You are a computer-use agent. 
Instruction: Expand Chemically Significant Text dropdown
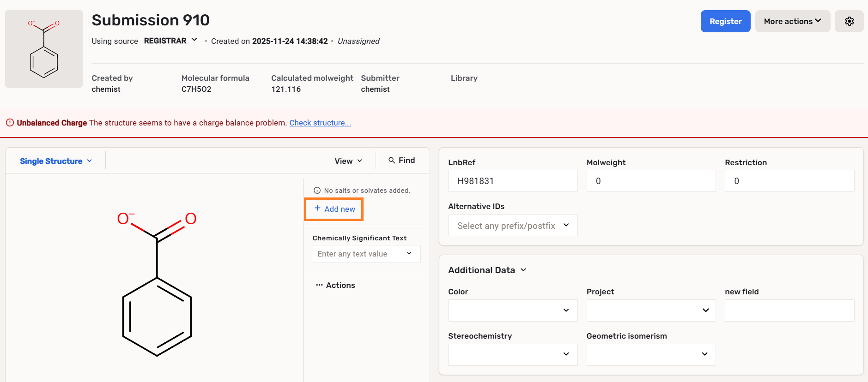click(x=409, y=254)
